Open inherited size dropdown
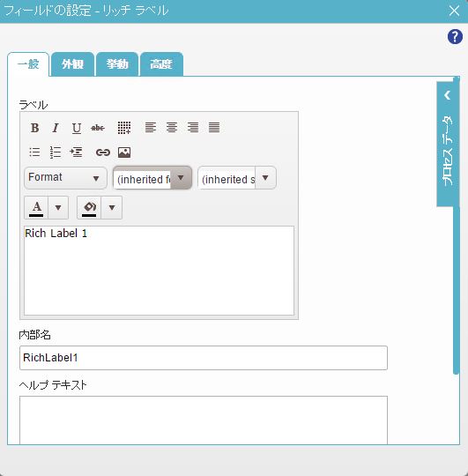The height and width of the screenshot is (476, 468). point(237,177)
